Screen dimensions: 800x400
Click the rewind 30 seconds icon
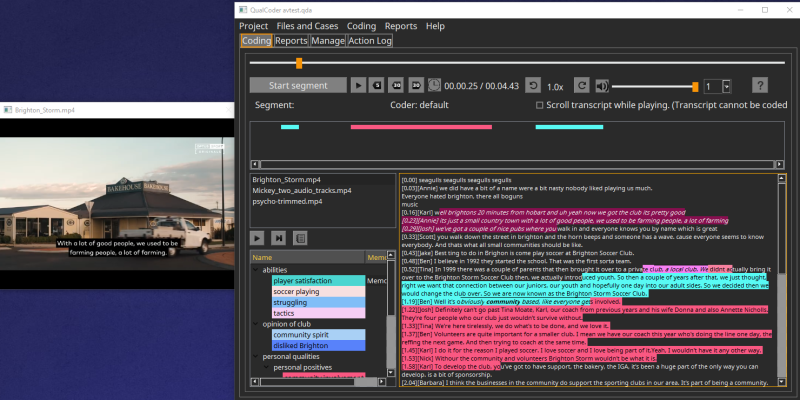(396, 85)
